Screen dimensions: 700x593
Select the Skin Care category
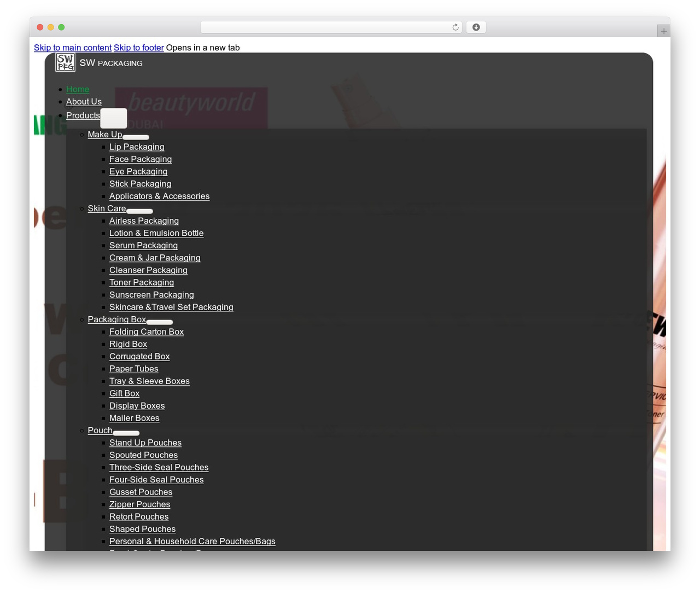(107, 208)
